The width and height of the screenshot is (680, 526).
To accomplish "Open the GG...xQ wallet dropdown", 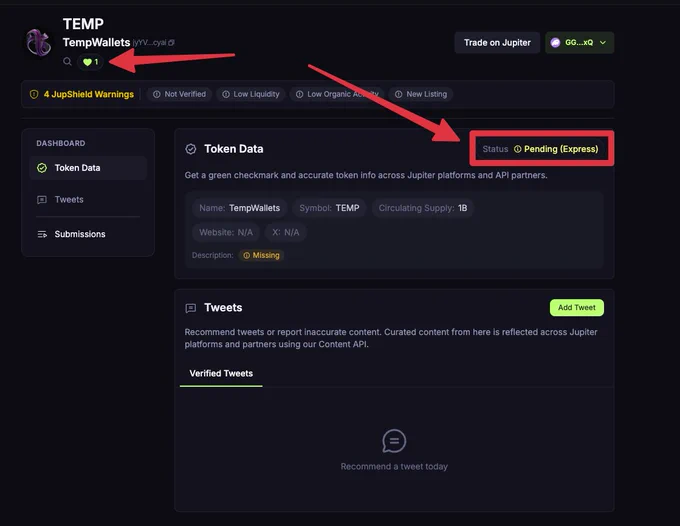I will point(579,42).
